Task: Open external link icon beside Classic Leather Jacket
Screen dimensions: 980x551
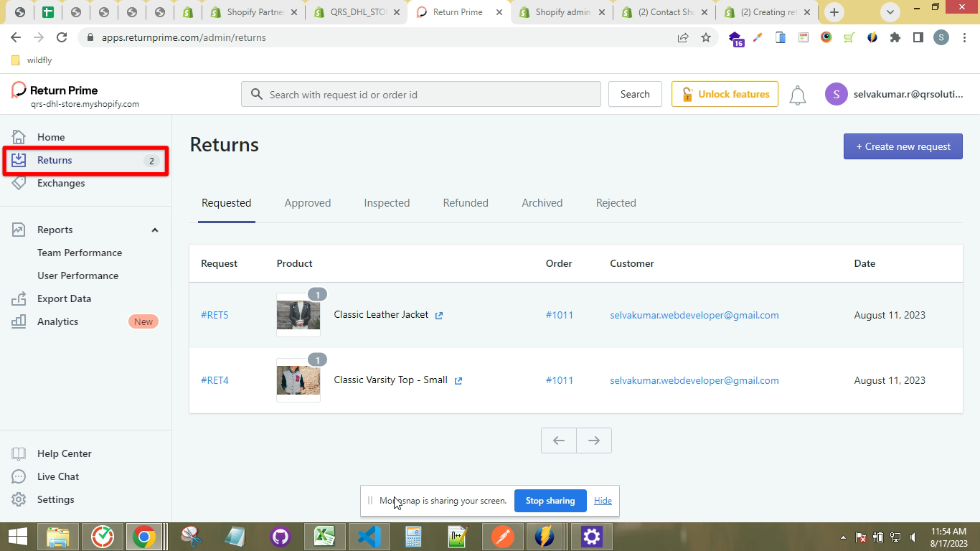Action: pyautogui.click(x=439, y=315)
